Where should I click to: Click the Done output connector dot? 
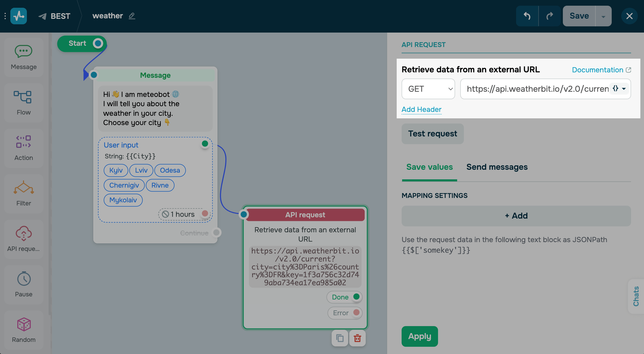pyautogui.click(x=356, y=297)
